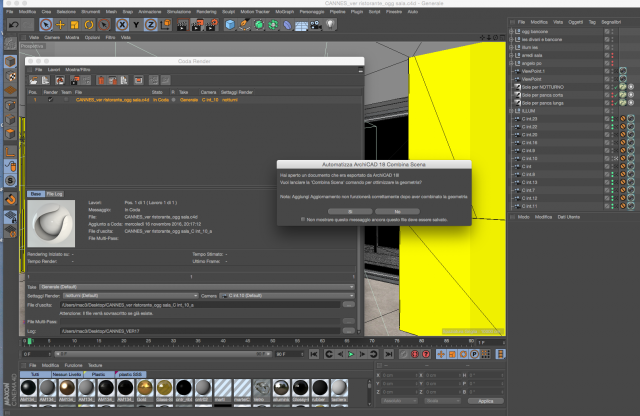
Task: Toggle visibility dots for 'arredi sala' layer
Action: pos(612,55)
